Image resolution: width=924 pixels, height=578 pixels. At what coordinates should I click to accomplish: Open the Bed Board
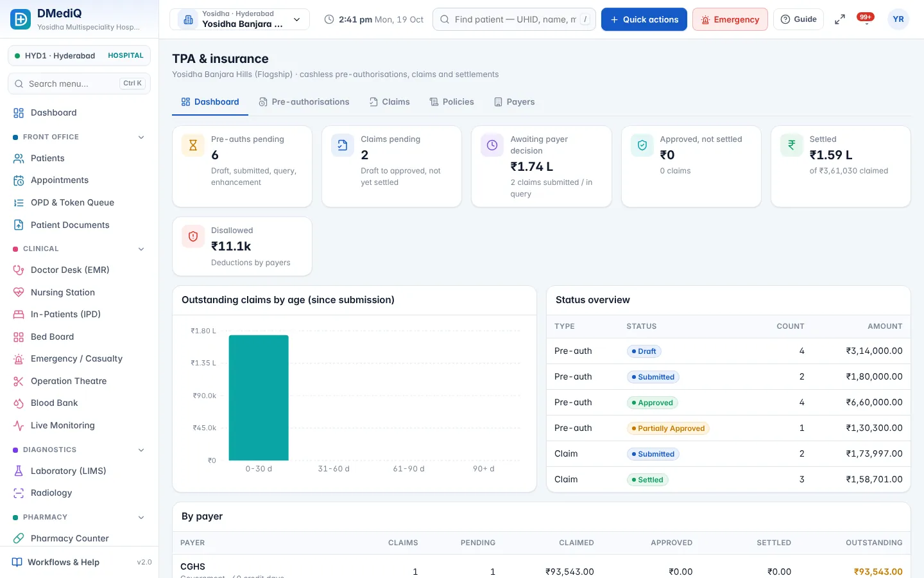pyautogui.click(x=79, y=337)
